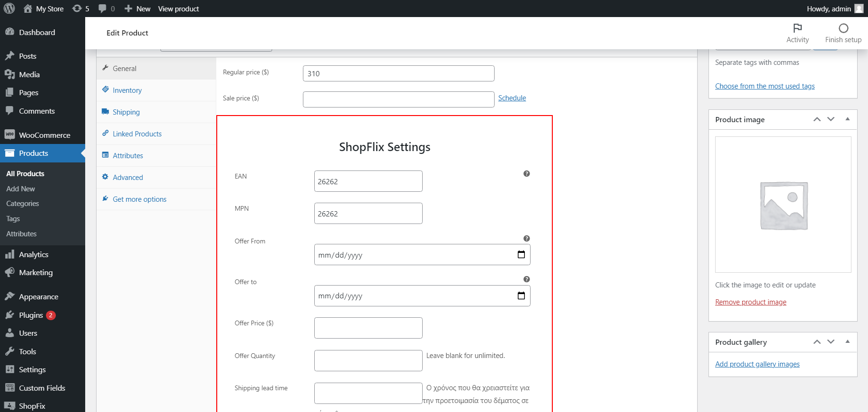This screenshot has height=412, width=868.
Task: Click the Offer Price input field
Action: (368, 328)
